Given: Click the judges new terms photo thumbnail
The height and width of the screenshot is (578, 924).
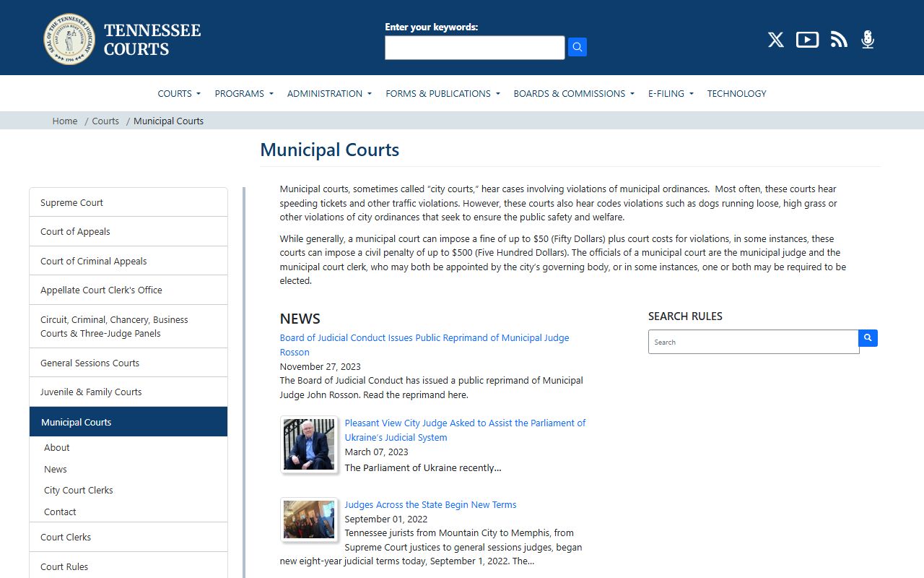Looking at the screenshot, I should [x=309, y=519].
